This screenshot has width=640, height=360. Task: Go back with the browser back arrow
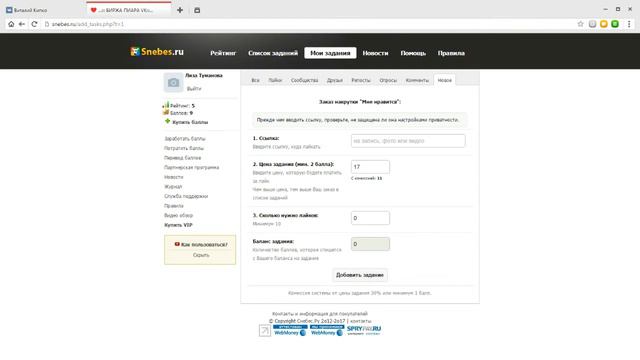tap(22, 24)
